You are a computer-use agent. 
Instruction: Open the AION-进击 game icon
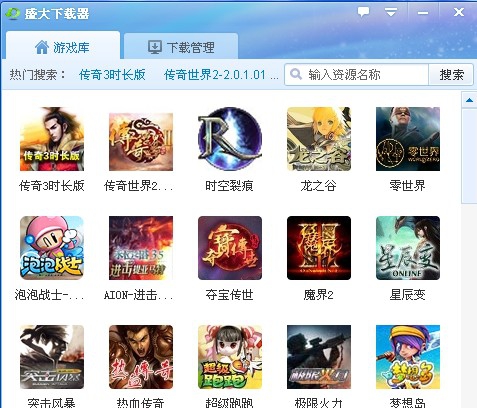click(141, 248)
